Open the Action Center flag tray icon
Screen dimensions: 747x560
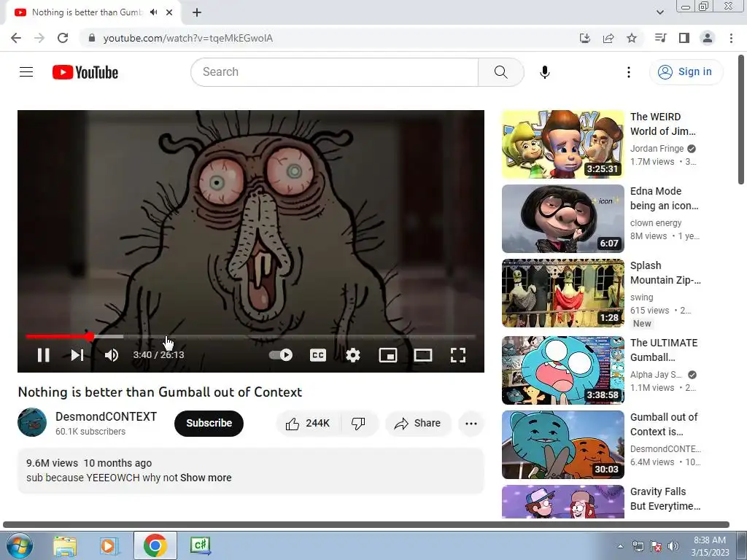pyautogui.click(x=656, y=546)
